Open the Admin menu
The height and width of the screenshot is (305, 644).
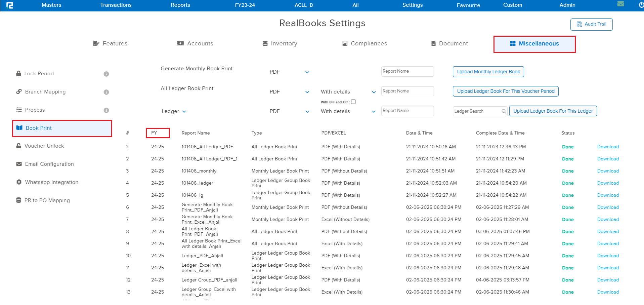pyautogui.click(x=567, y=5)
